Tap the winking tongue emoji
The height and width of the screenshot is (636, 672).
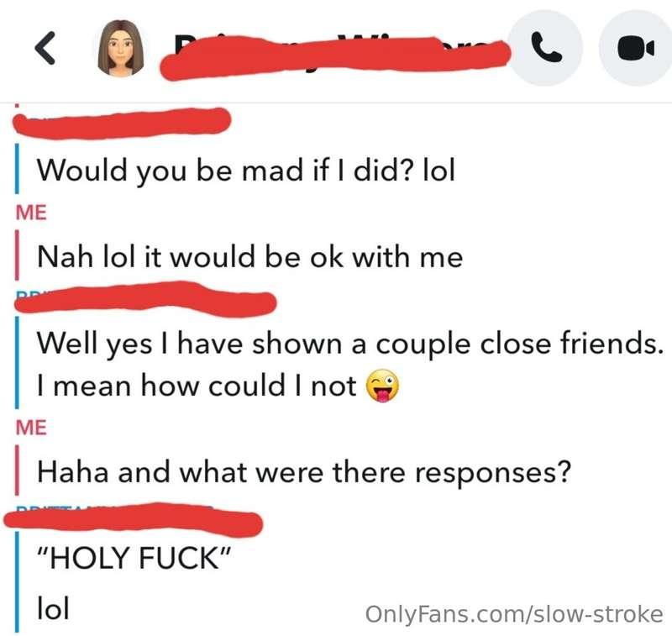(x=382, y=386)
